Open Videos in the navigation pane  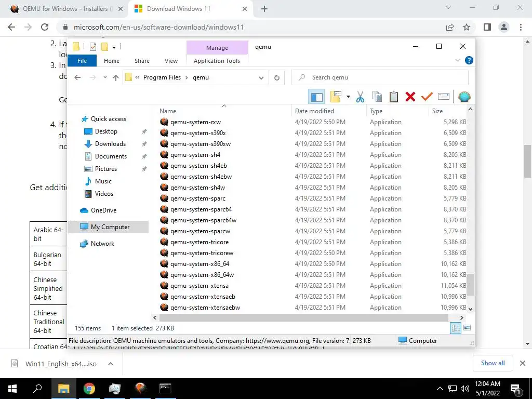pos(104,194)
